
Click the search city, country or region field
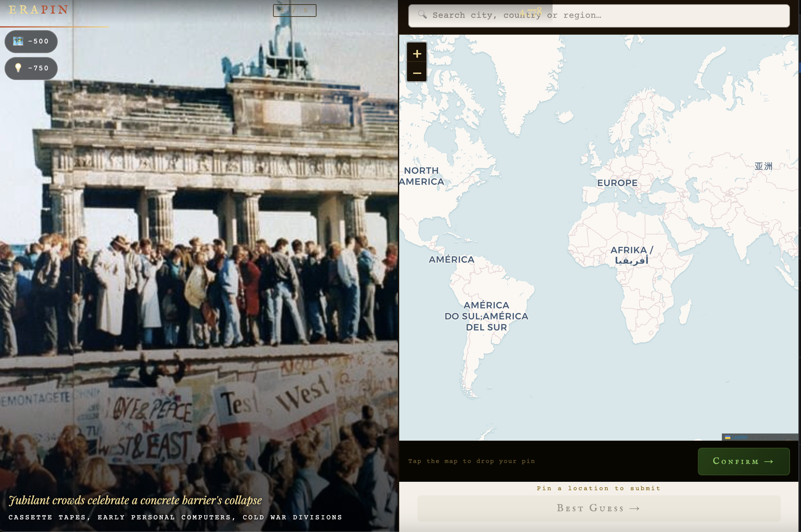point(577,15)
